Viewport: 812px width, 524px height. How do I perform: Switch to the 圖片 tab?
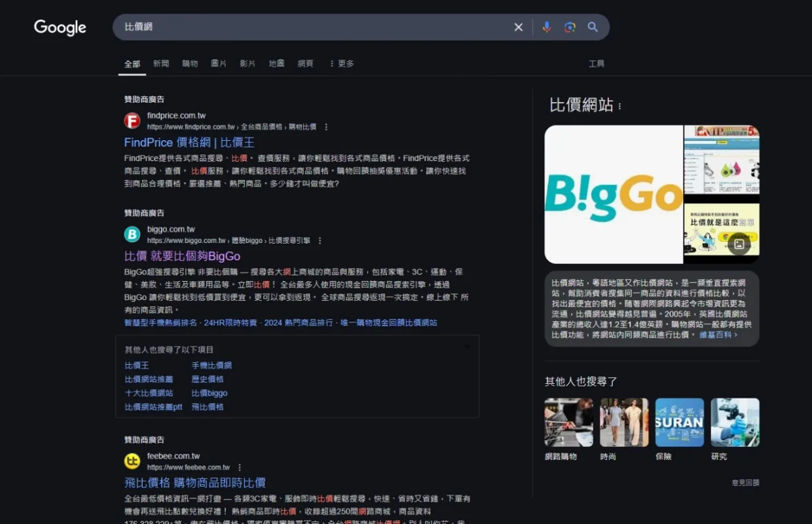coord(219,64)
